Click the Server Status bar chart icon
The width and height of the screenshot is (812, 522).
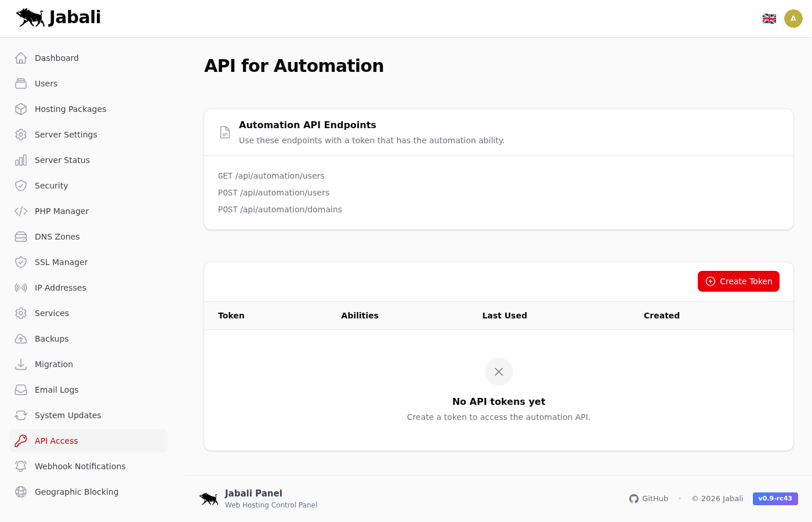click(21, 160)
